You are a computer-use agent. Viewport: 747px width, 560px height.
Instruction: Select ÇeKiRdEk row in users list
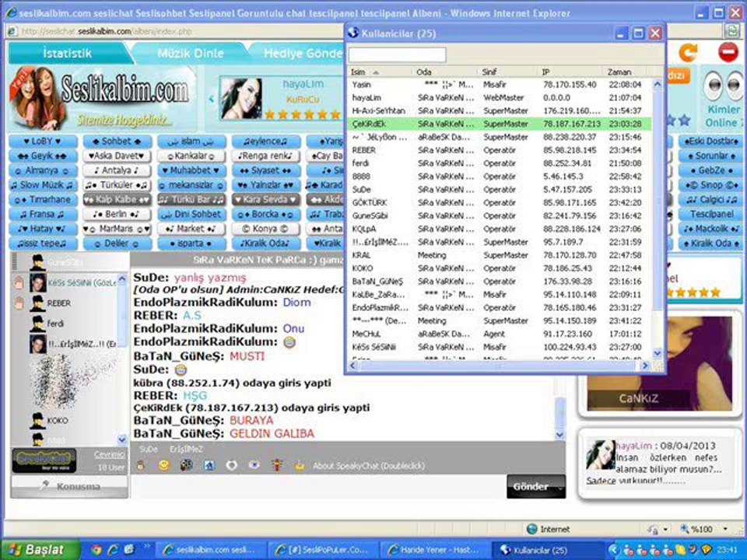point(500,124)
